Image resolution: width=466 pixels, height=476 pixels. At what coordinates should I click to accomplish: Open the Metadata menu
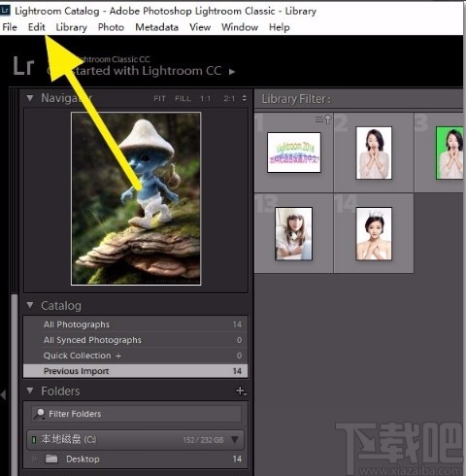pyautogui.click(x=156, y=27)
